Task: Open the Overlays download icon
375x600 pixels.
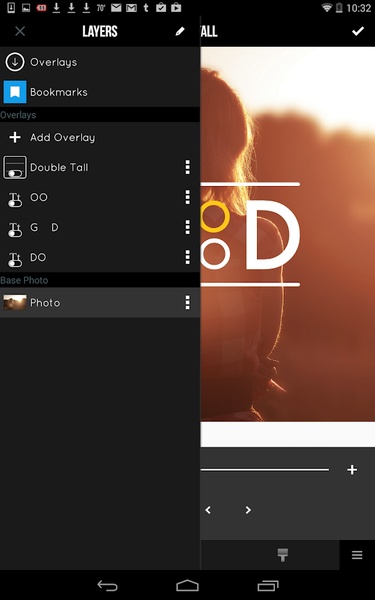Action: (x=15, y=62)
